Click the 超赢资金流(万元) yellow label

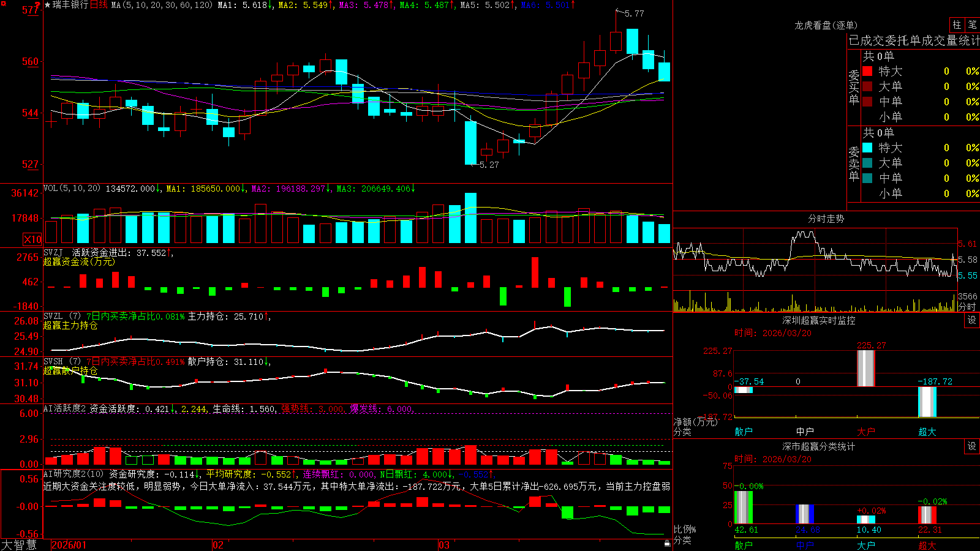point(79,261)
